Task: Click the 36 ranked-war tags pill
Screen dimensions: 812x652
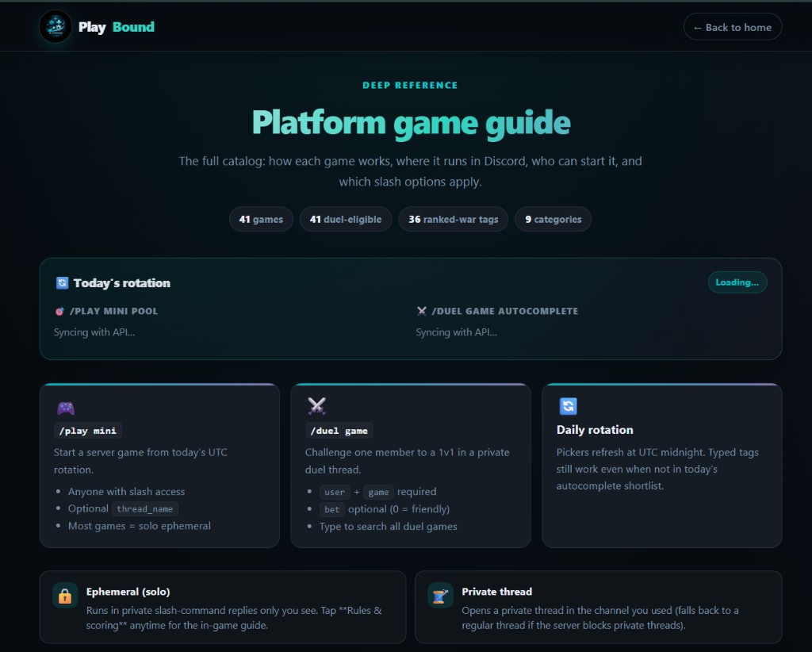Action: pos(453,219)
